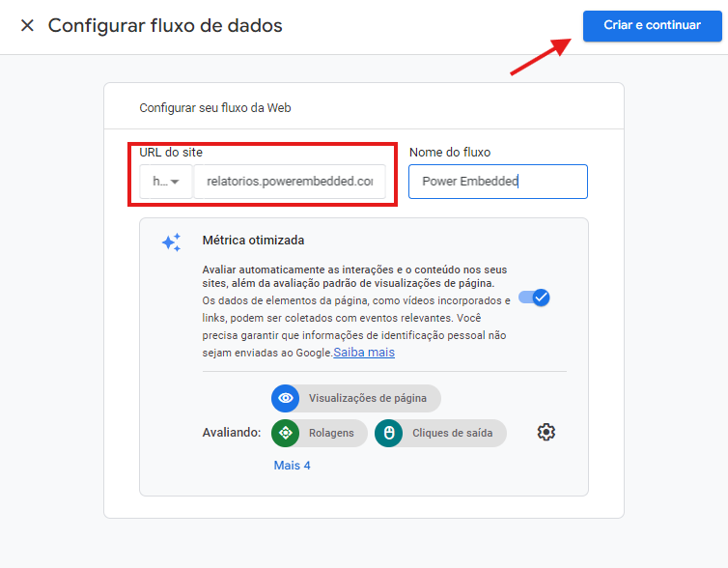Click the Métrica otimizada heading
The width and height of the screenshot is (728, 568).
click(x=253, y=241)
